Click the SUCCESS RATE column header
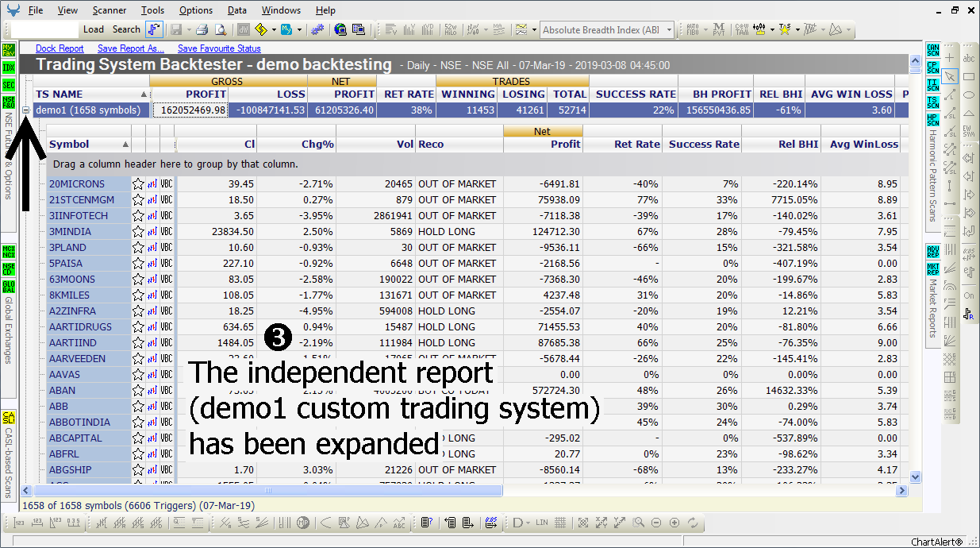 [x=635, y=94]
